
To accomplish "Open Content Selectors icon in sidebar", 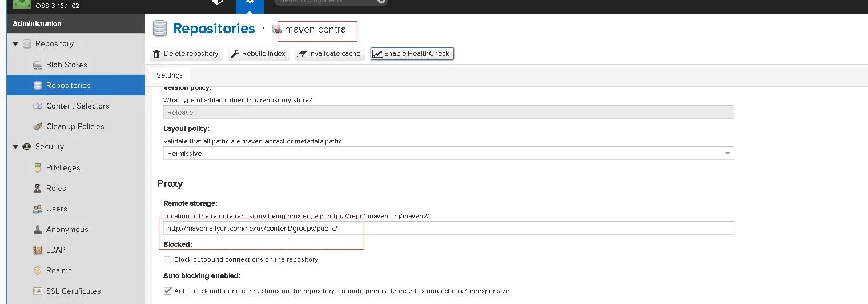I will pos(38,106).
